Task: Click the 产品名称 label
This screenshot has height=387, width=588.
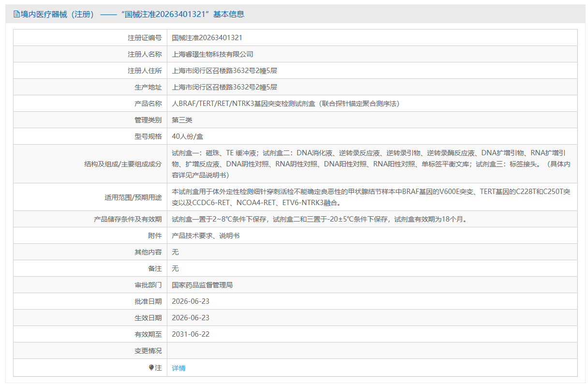Action: pos(148,104)
